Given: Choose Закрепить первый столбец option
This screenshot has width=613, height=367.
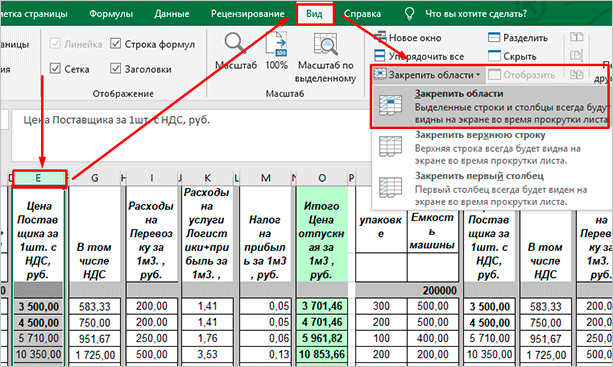Looking at the screenshot, I should click(490, 189).
